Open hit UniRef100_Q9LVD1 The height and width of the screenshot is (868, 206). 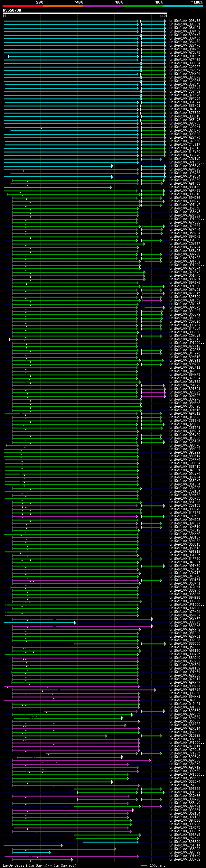pyautogui.click(x=185, y=24)
